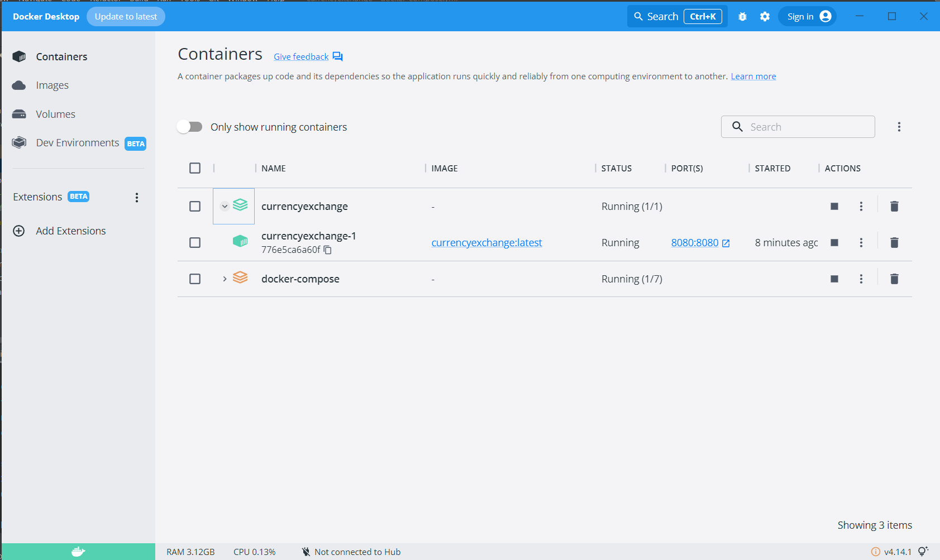Image resolution: width=940 pixels, height=560 pixels.
Task: Collapse the currencyexchange stack chevron
Action: pos(225,206)
